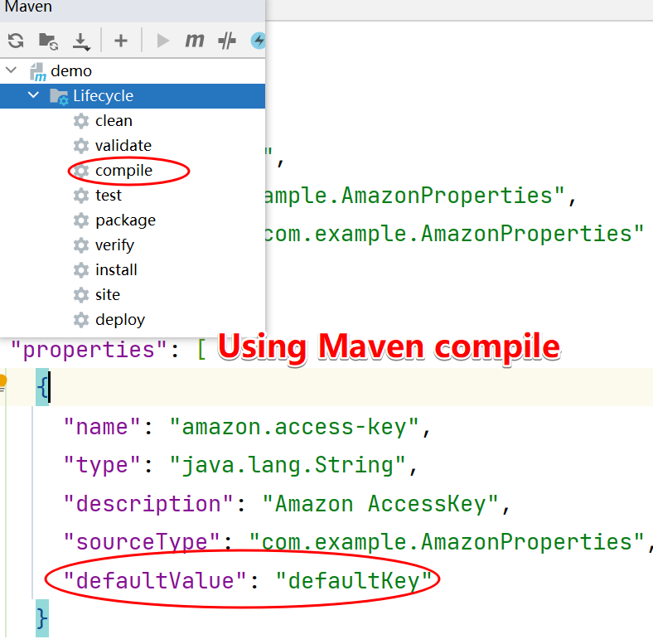Collapse the demo project node
The width and height of the screenshot is (653, 644).
[12, 70]
